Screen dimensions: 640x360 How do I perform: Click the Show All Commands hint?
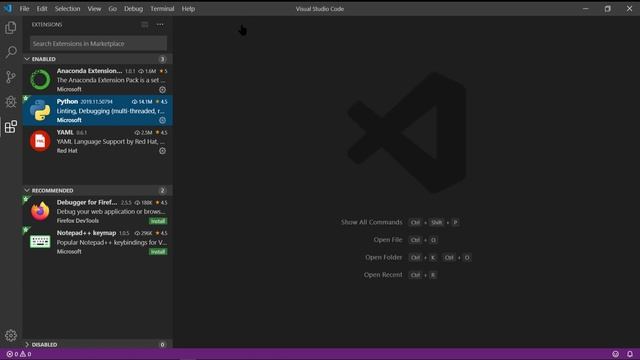(372, 222)
